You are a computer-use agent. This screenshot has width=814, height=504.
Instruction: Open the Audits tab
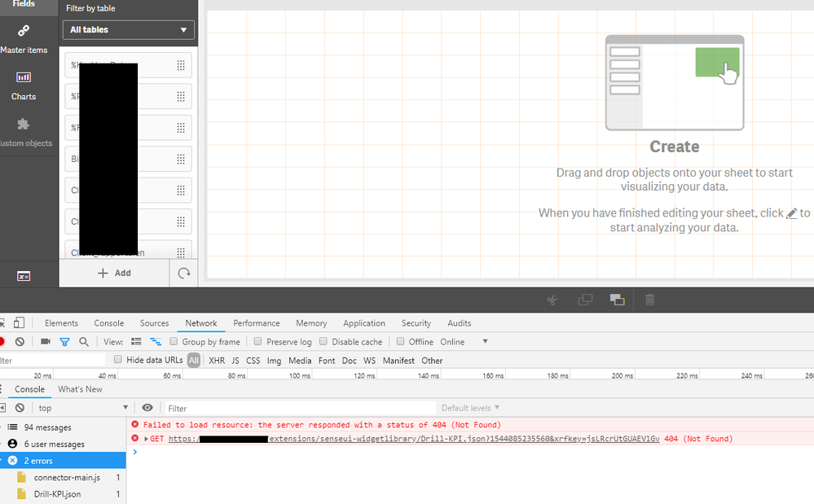pos(460,323)
